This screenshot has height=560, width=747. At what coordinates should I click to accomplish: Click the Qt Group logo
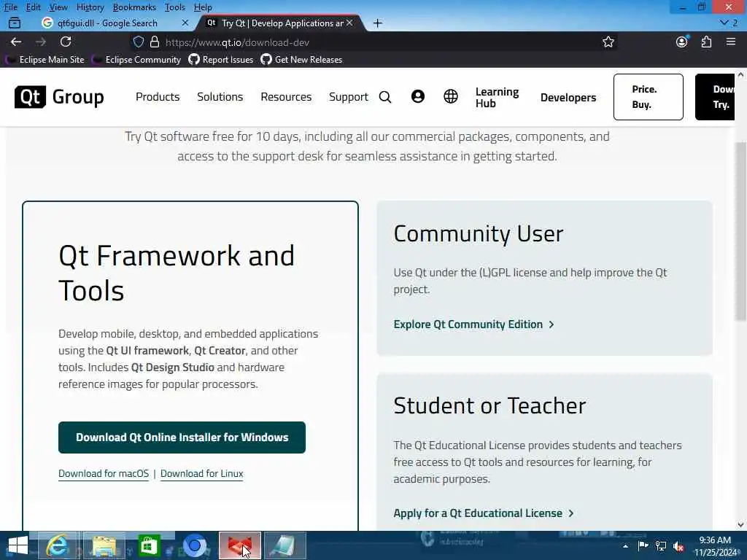coord(59,97)
